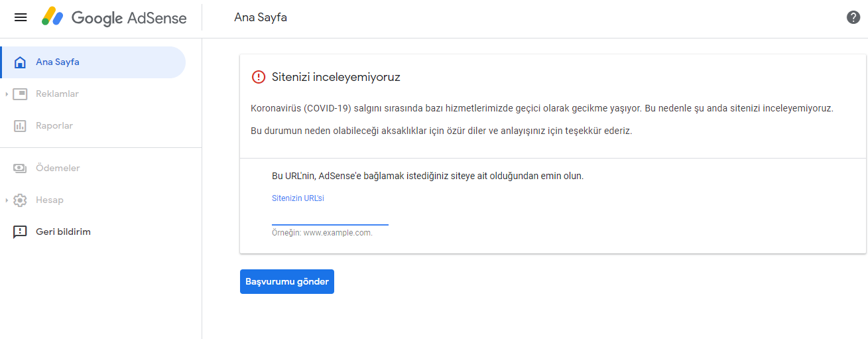Expand the Hesap submenu arrow

pos(7,200)
